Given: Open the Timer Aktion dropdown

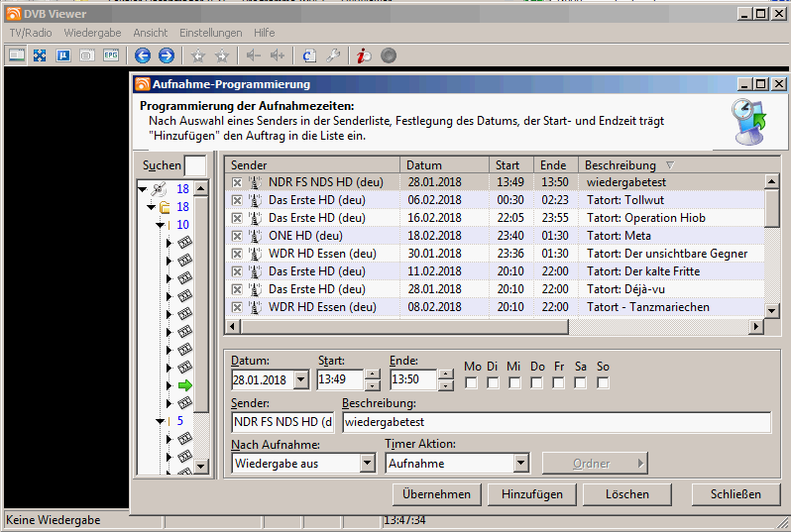Looking at the screenshot, I should 520,463.
